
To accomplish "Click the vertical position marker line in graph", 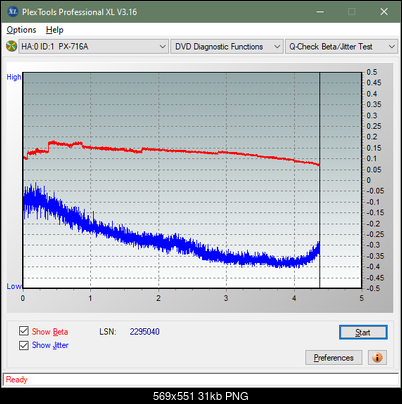I will [x=319, y=180].
